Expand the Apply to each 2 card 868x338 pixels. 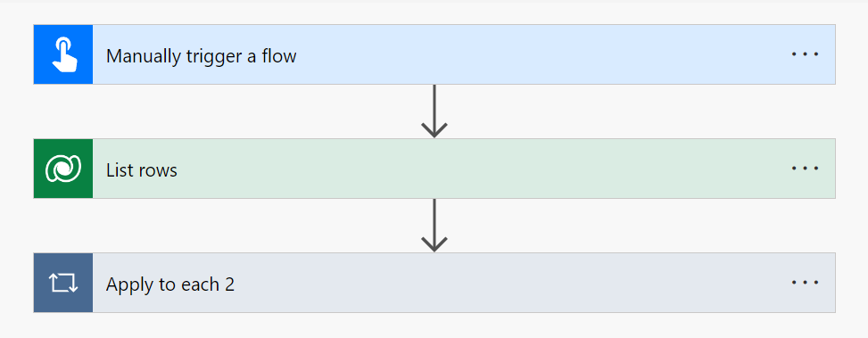click(x=434, y=283)
